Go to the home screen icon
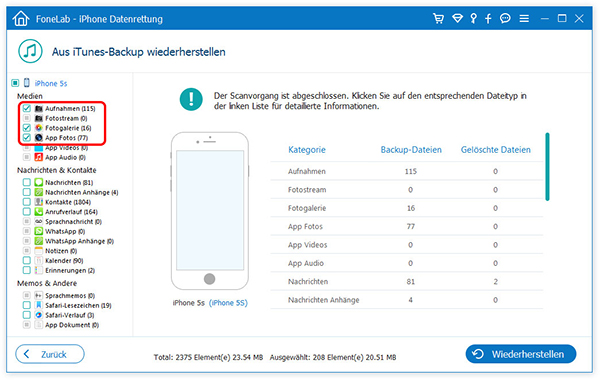 [x=21, y=18]
